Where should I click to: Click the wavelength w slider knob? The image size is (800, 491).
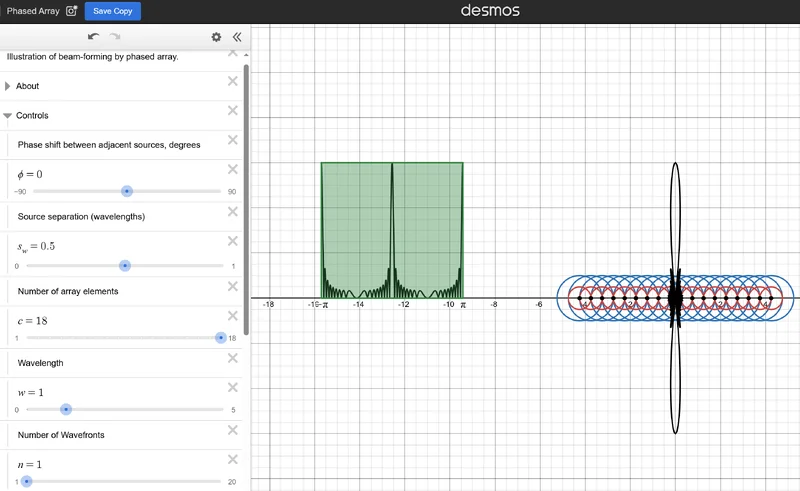coord(66,409)
